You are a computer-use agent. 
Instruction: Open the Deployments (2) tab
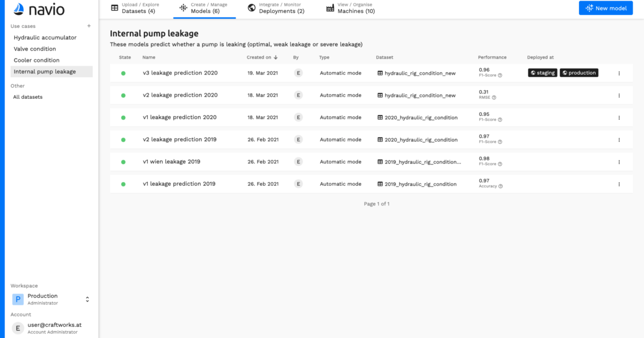pos(276,9)
